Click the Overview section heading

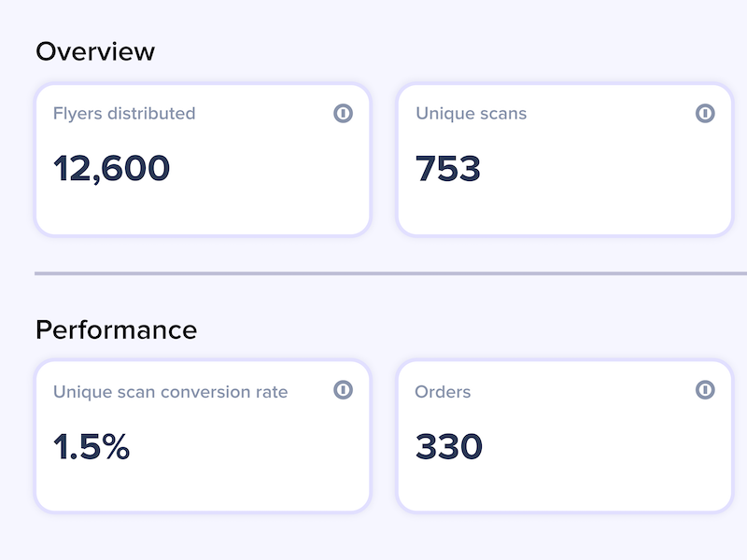click(95, 51)
